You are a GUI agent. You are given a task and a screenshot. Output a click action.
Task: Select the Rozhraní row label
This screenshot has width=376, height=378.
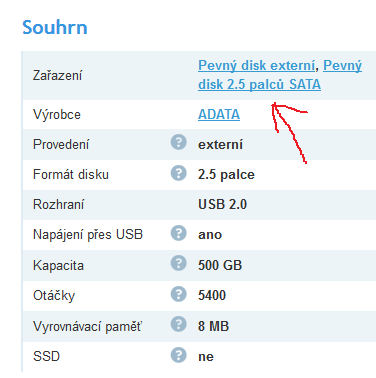click(58, 204)
